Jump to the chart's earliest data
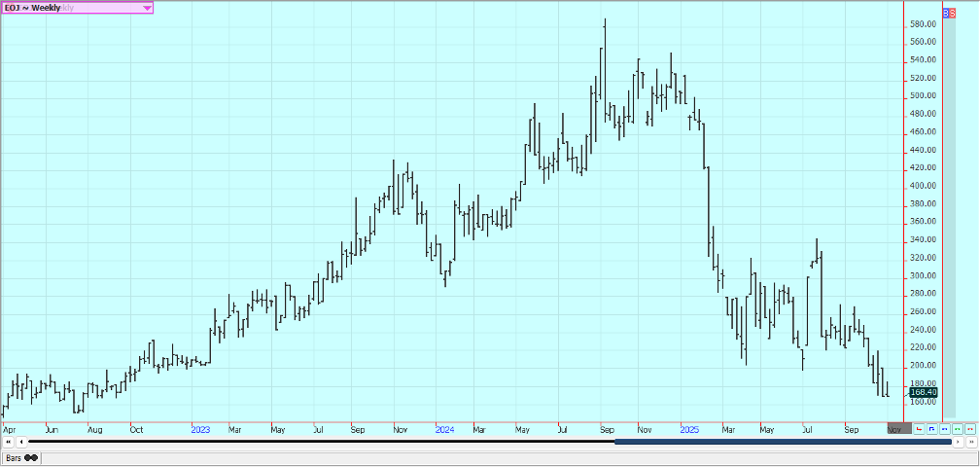Screen dimensions: 980x467 [8, 442]
